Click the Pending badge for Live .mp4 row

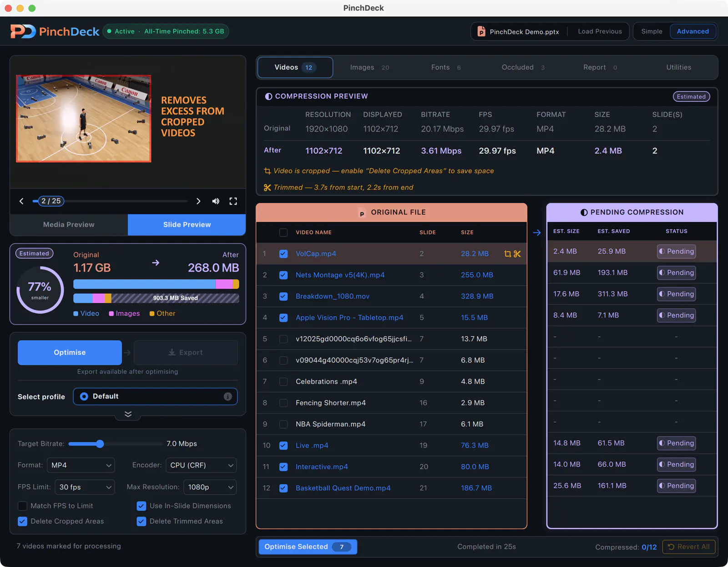(677, 443)
